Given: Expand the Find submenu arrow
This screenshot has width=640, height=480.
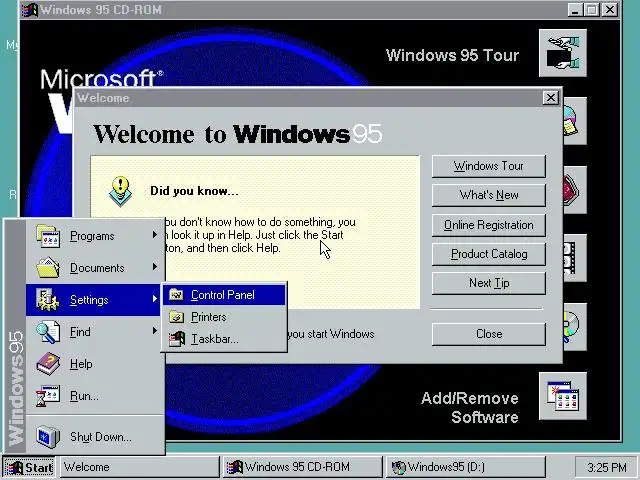Looking at the screenshot, I should (155, 331).
